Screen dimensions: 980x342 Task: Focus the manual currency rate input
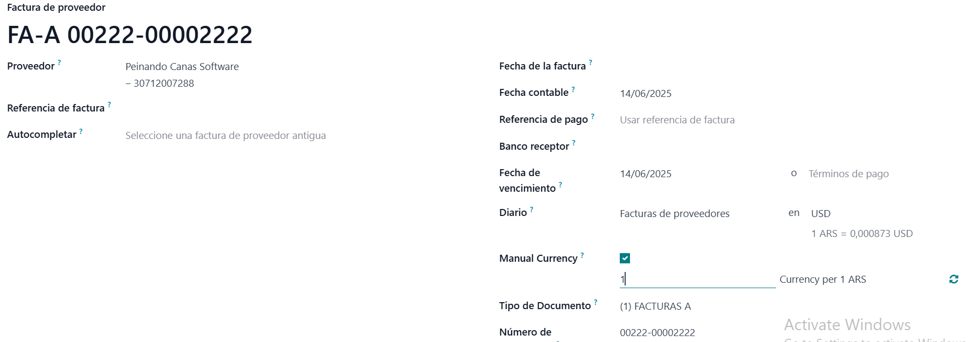coord(697,279)
